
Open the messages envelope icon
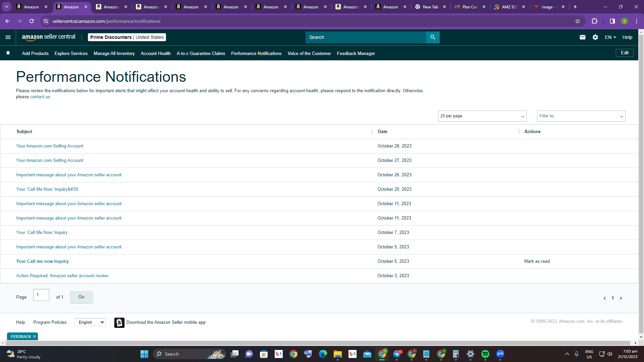tap(583, 37)
